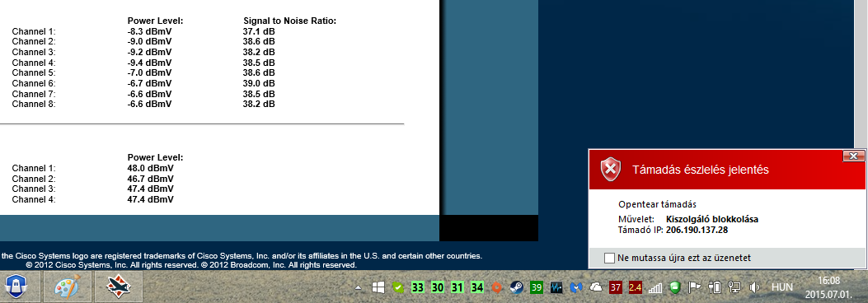Click the red shield alert icon

click(611, 170)
